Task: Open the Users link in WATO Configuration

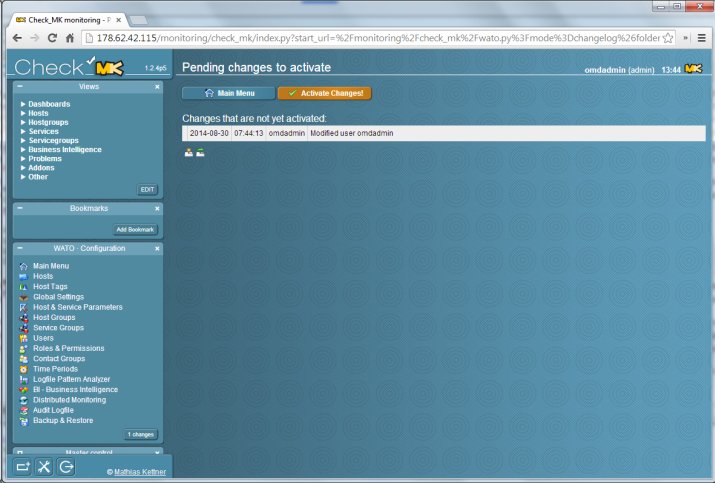Action: tap(43, 338)
